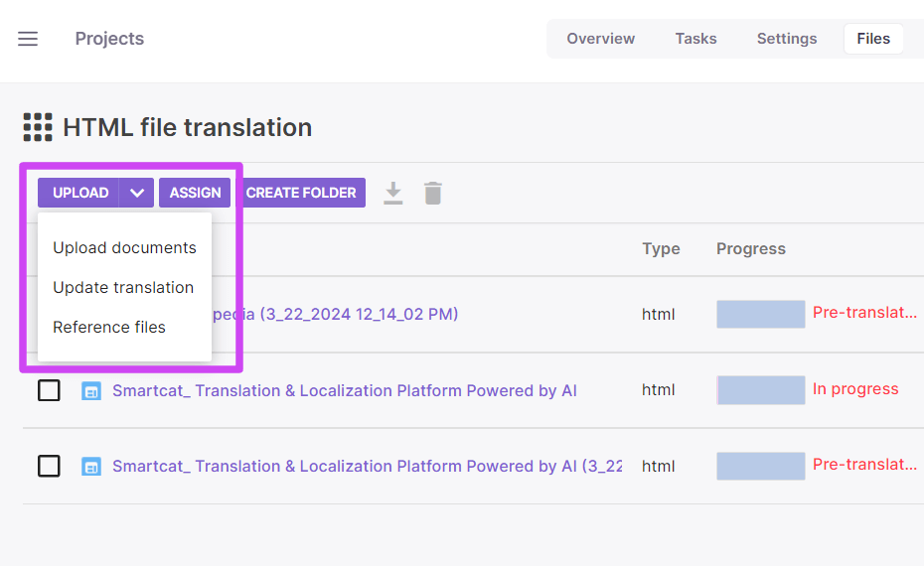924x566 pixels.
Task: Click Pre-translat... status in first row
Action: [864, 313]
